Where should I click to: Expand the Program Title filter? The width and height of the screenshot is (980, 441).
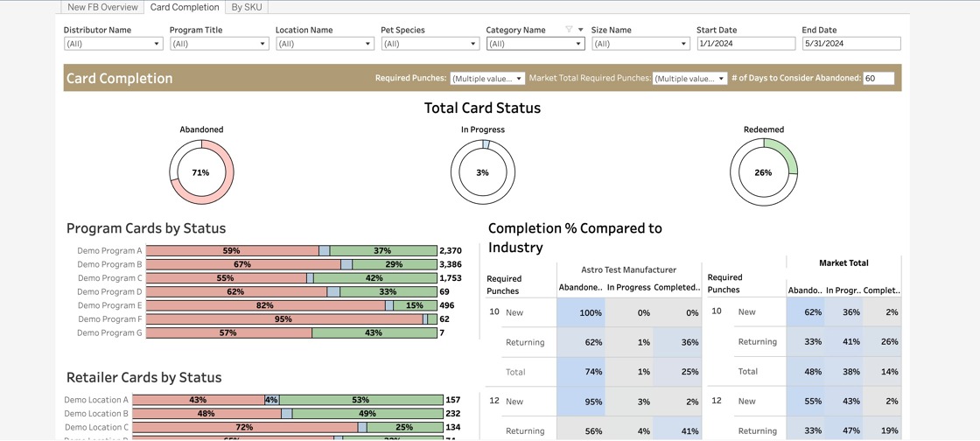coord(219,44)
